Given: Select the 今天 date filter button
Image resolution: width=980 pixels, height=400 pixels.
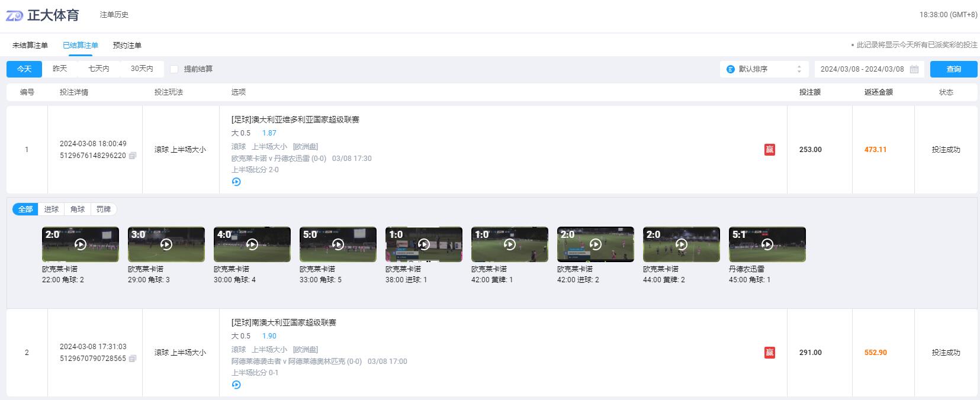Looking at the screenshot, I should tap(24, 69).
